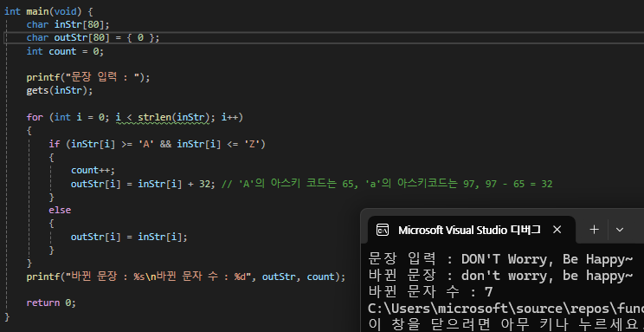Click the 'char inStr[80];' declaration
Image resolution: width=644 pixels, height=332 pixels.
tap(68, 24)
